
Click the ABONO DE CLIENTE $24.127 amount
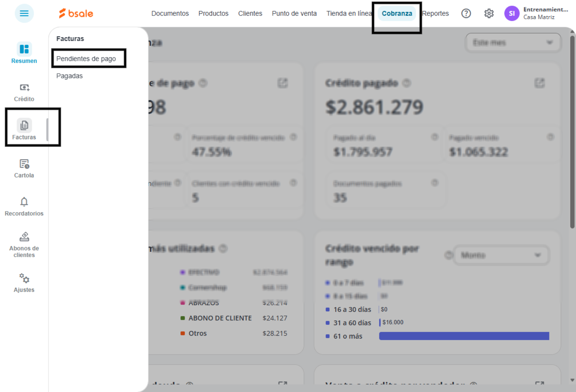275,318
